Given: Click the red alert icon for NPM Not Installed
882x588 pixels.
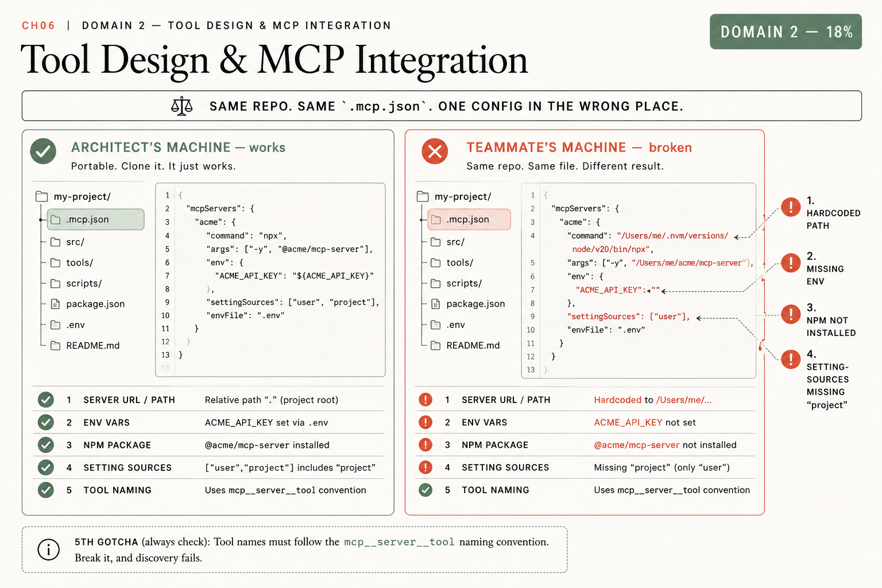Looking at the screenshot, I should click(x=791, y=314).
